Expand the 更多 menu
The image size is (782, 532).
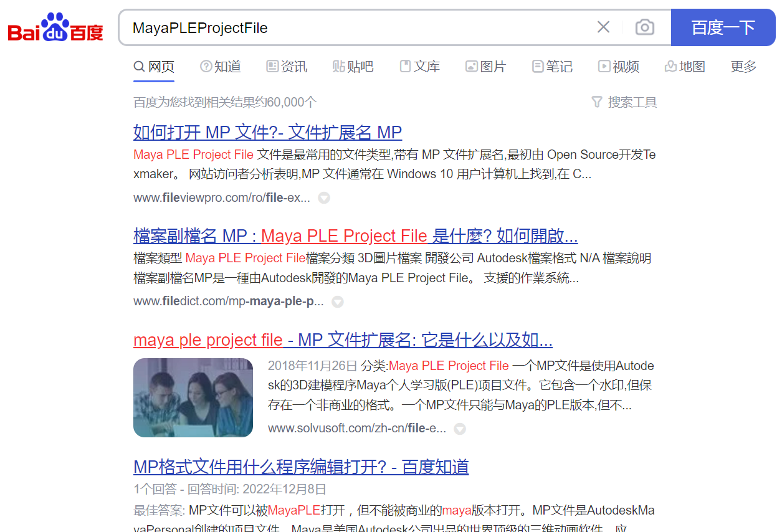click(x=743, y=67)
